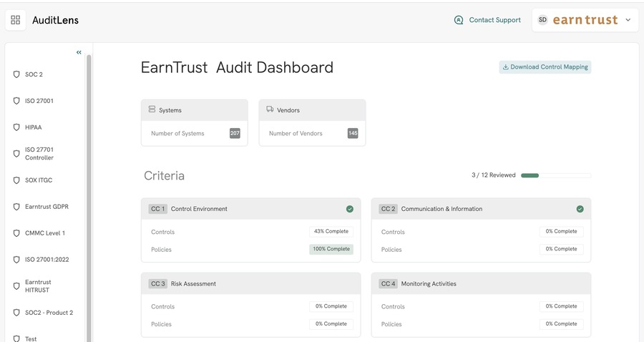Click the Systems card server icon
The image size is (644, 342).
[x=152, y=109]
